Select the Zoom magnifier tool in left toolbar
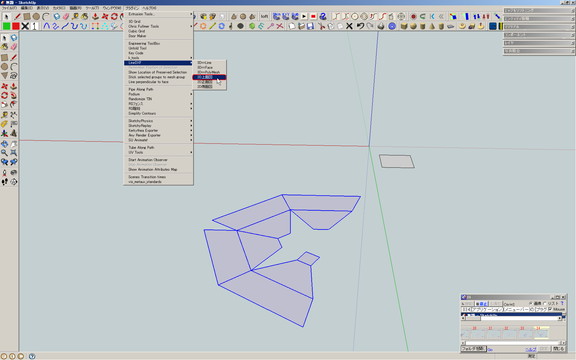 [x=4, y=152]
